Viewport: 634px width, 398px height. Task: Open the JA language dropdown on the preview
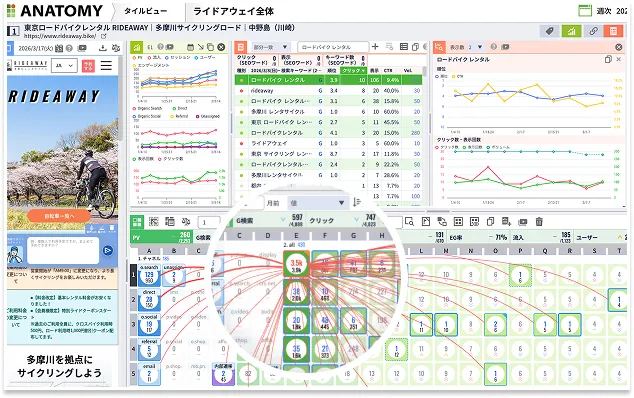click(65, 65)
